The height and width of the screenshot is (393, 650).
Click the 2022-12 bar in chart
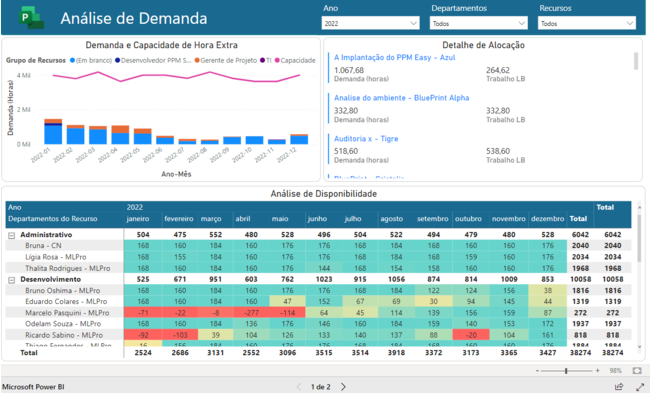[299, 139]
